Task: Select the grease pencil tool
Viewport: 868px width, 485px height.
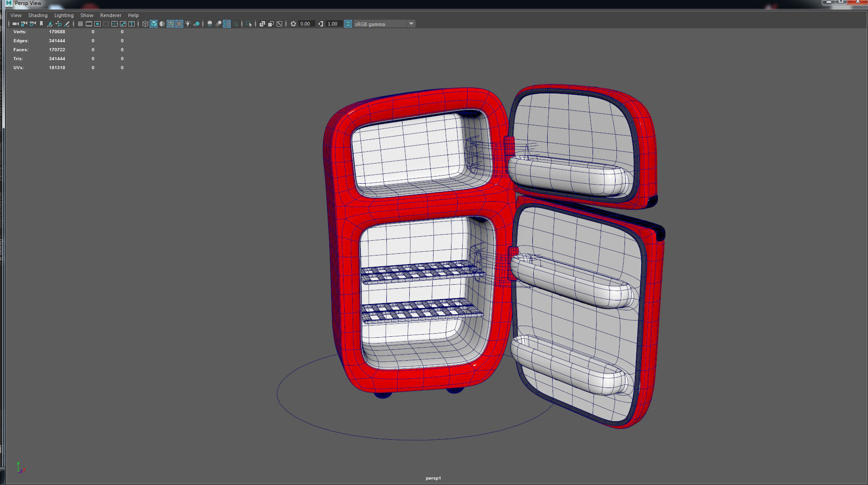Action: (67, 24)
